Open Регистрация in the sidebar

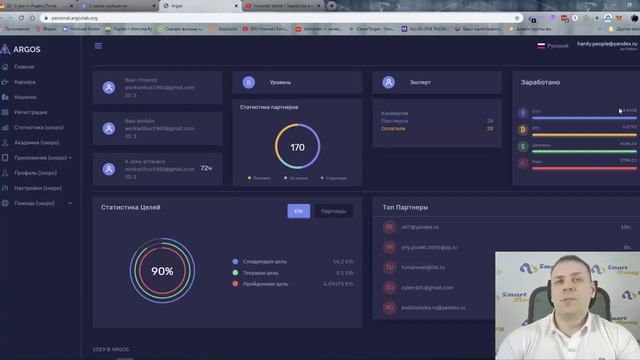pyautogui.click(x=31, y=112)
